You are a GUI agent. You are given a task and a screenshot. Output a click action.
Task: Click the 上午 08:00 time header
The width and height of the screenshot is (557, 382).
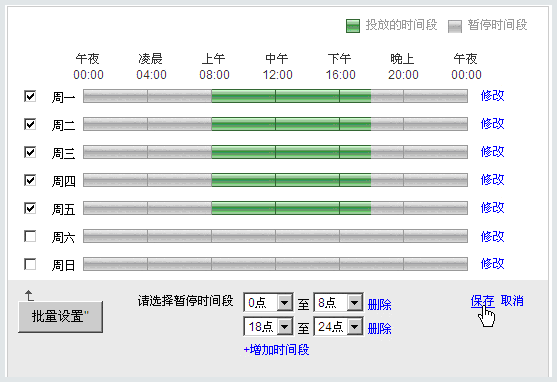[214, 67]
